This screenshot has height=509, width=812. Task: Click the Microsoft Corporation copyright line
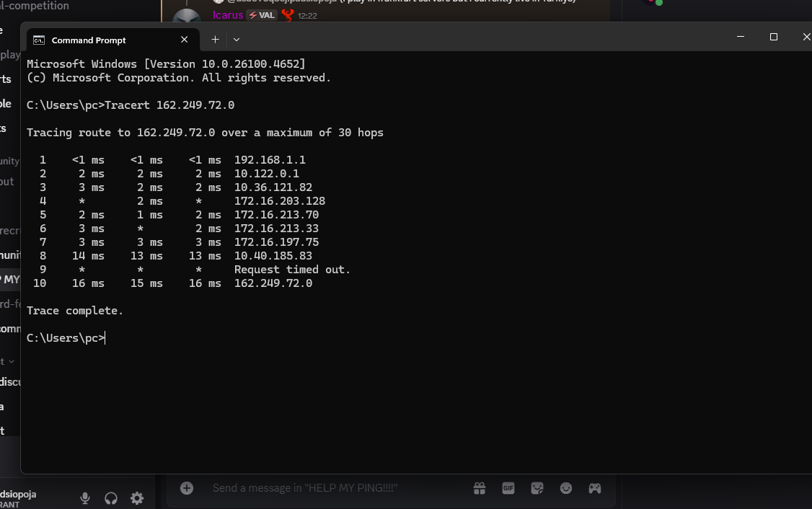179,78
